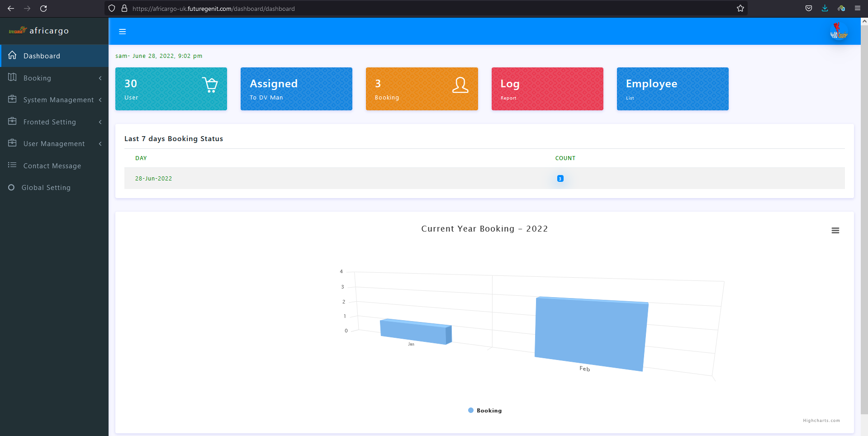Click the person icon on Booking card
868x436 pixels.
[460, 85]
